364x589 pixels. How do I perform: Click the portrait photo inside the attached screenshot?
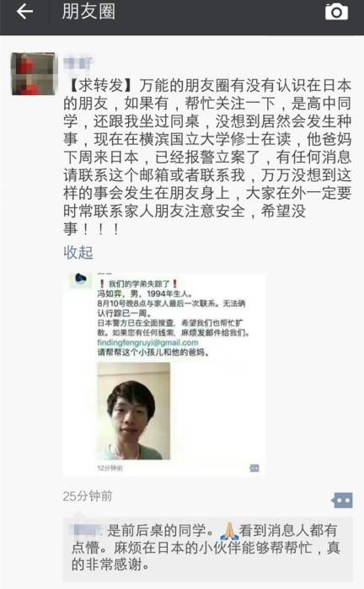(x=134, y=411)
